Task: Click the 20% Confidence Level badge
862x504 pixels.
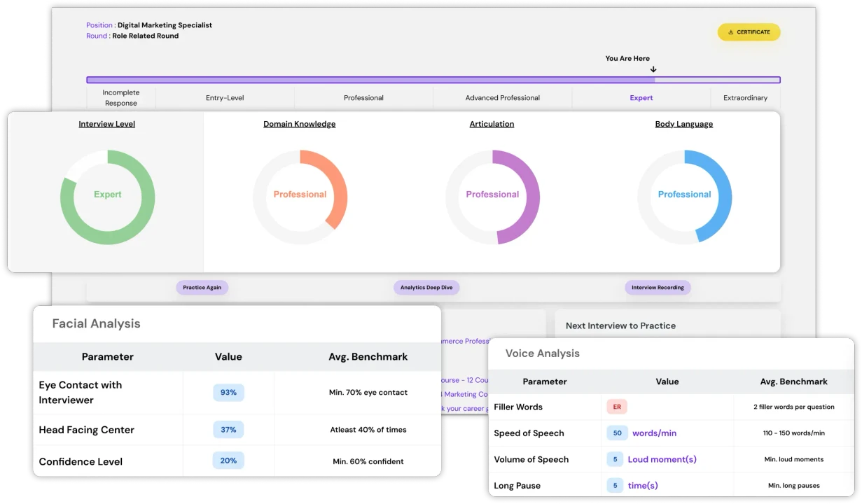Action: pos(228,461)
